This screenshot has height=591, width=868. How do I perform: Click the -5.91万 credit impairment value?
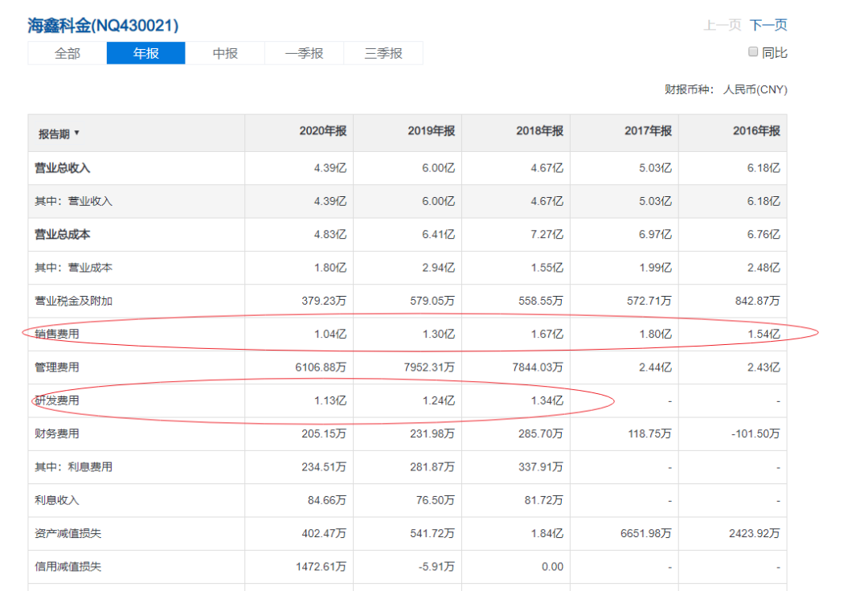436,567
